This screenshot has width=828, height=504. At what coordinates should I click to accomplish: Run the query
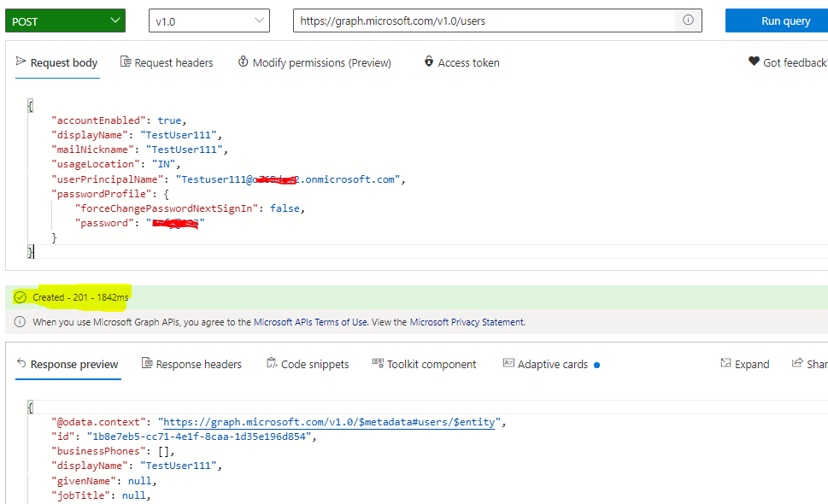[x=777, y=21]
